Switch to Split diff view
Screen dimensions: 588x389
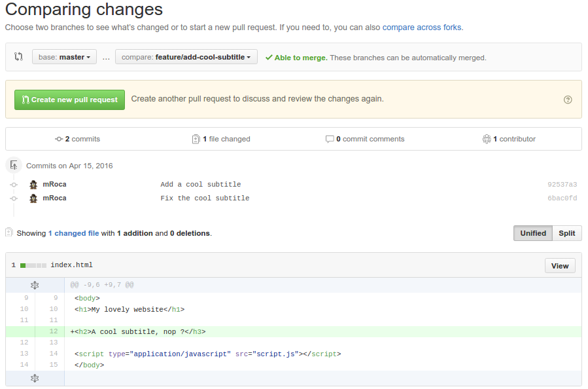pyautogui.click(x=566, y=233)
